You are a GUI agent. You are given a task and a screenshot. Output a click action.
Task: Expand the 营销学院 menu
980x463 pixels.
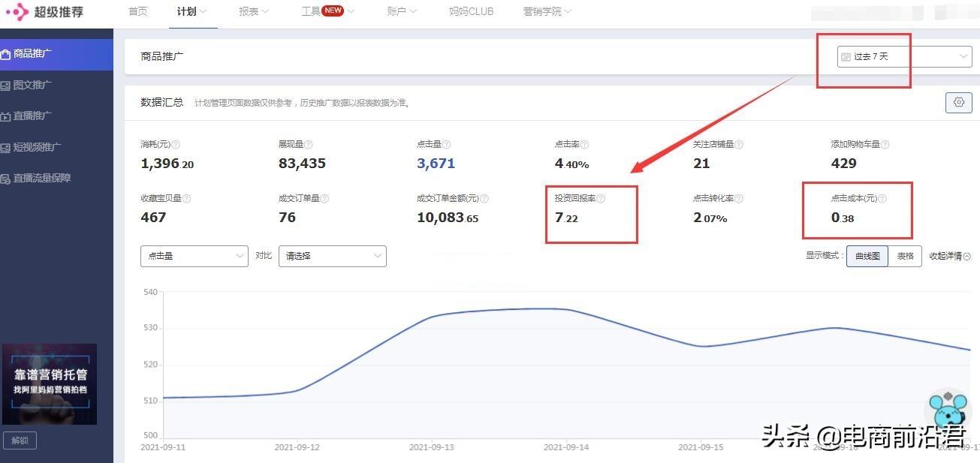click(x=547, y=11)
